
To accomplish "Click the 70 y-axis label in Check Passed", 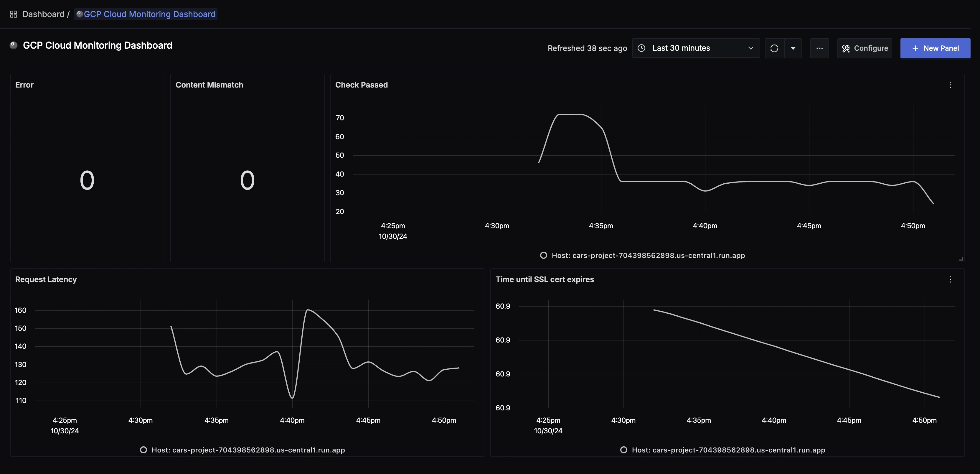I will coord(340,118).
